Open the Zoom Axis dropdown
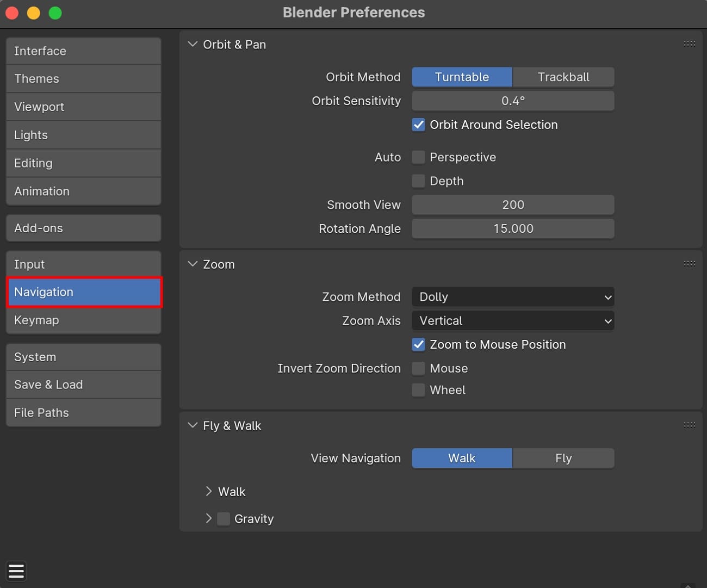The width and height of the screenshot is (707, 588). coord(513,321)
